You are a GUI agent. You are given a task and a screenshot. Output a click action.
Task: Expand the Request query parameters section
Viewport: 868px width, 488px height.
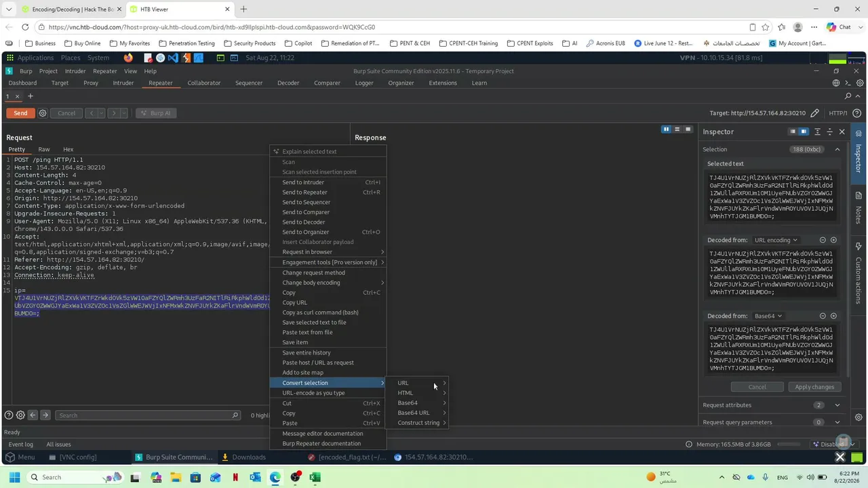837,422
